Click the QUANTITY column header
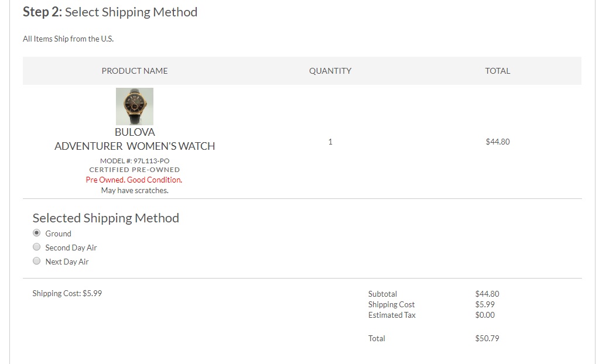 click(x=330, y=71)
